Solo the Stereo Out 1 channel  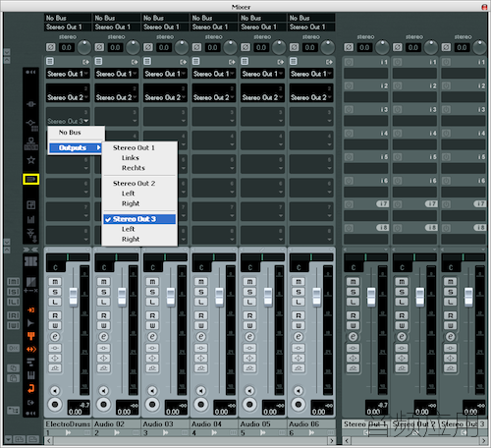click(353, 292)
